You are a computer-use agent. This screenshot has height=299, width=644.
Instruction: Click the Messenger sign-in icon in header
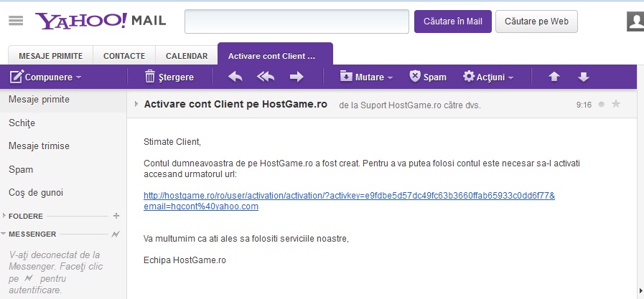(116, 234)
